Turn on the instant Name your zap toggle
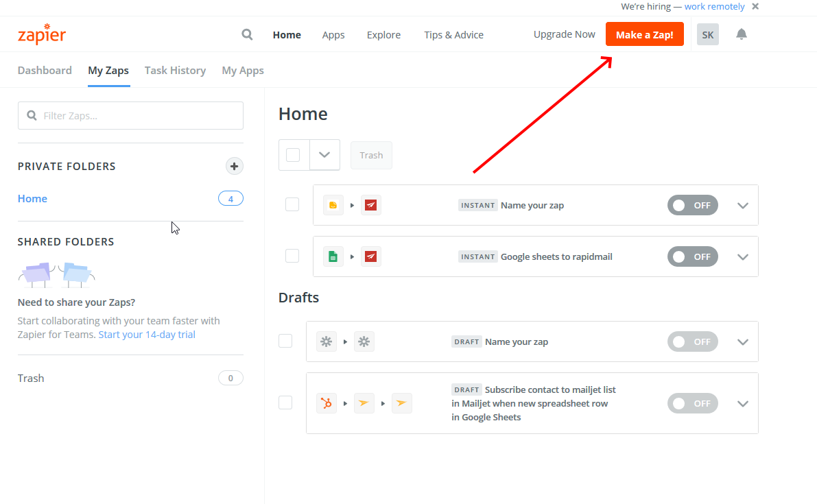The width and height of the screenshot is (817, 504). click(692, 205)
